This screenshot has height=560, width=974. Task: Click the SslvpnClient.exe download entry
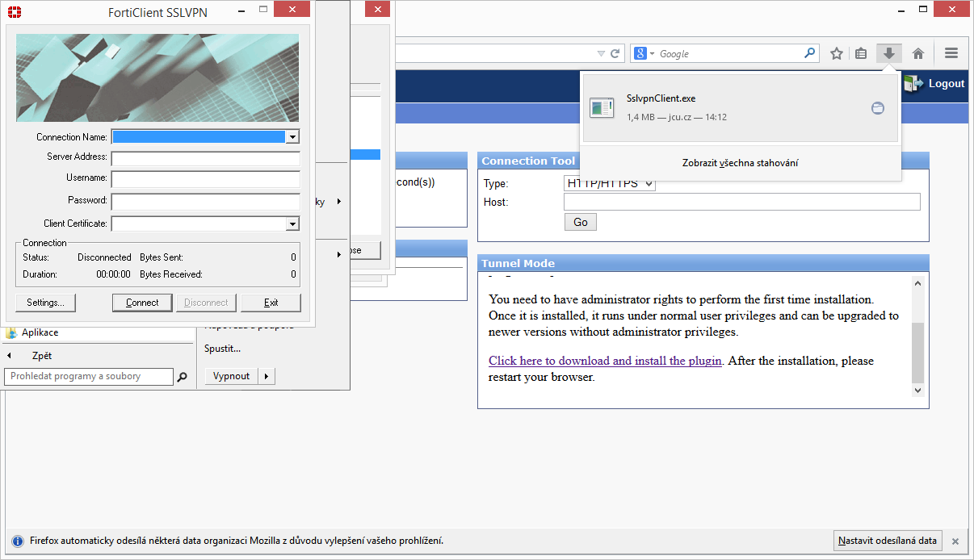coord(740,108)
